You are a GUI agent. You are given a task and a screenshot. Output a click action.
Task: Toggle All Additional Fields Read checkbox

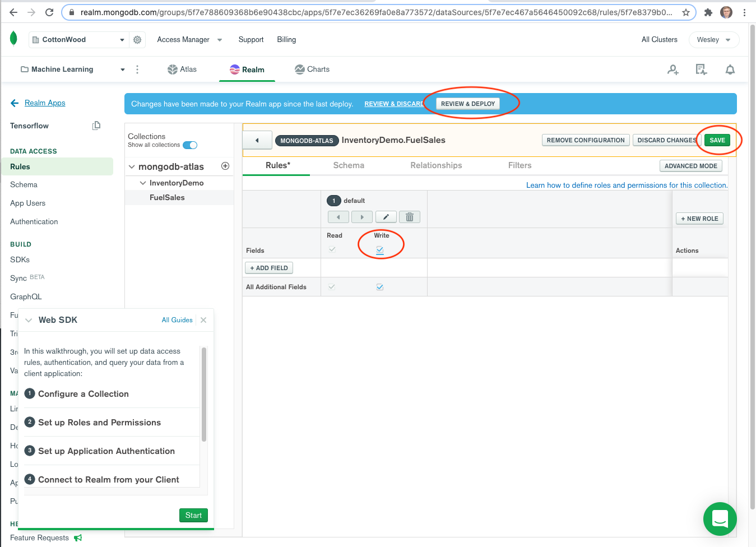coord(332,286)
